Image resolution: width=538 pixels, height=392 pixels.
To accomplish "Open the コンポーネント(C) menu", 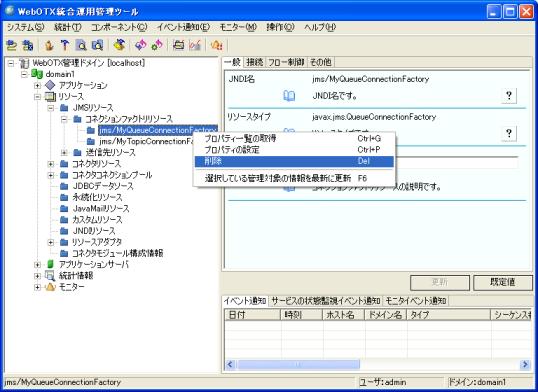I will click(x=119, y=27).
